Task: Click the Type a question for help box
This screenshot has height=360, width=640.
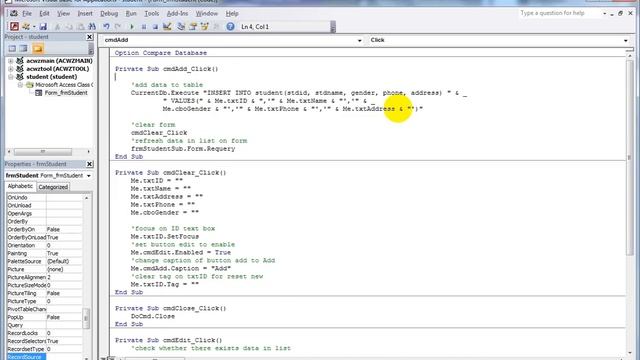Action: 559,13
